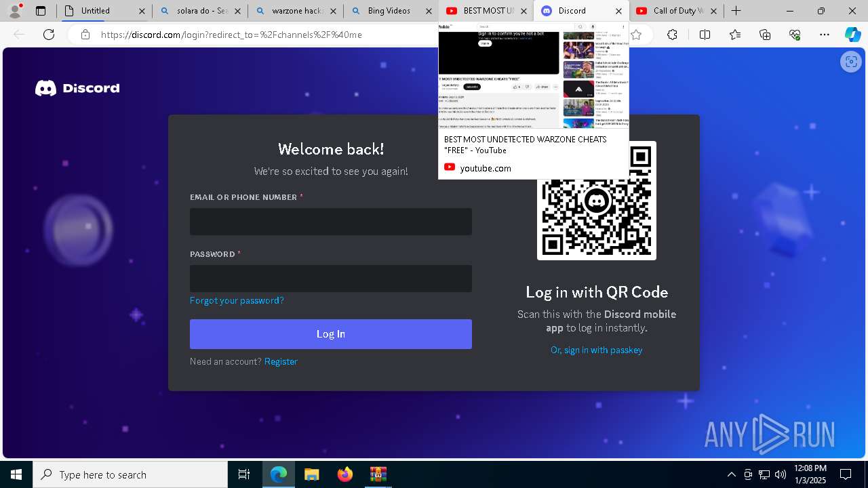This screenshot has width=868, height=488.
Task: Close the Bing Videos tab
Action: 429,11
